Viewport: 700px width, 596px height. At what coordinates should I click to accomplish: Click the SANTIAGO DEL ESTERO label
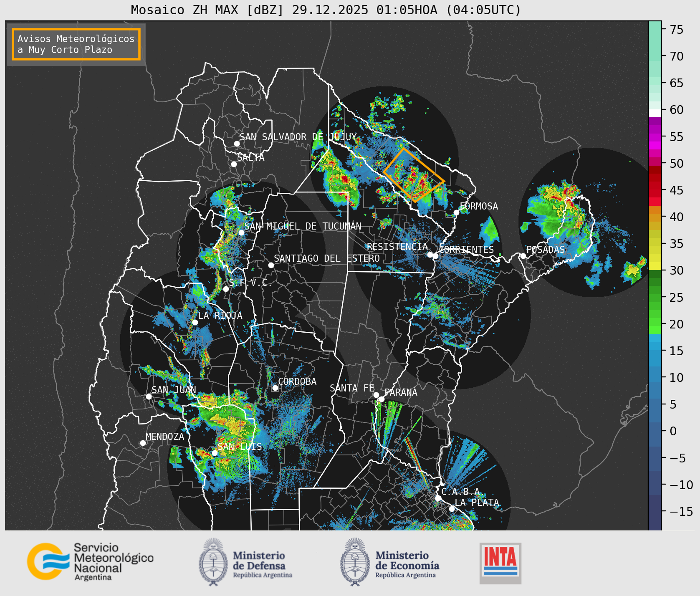coord(327,258)
